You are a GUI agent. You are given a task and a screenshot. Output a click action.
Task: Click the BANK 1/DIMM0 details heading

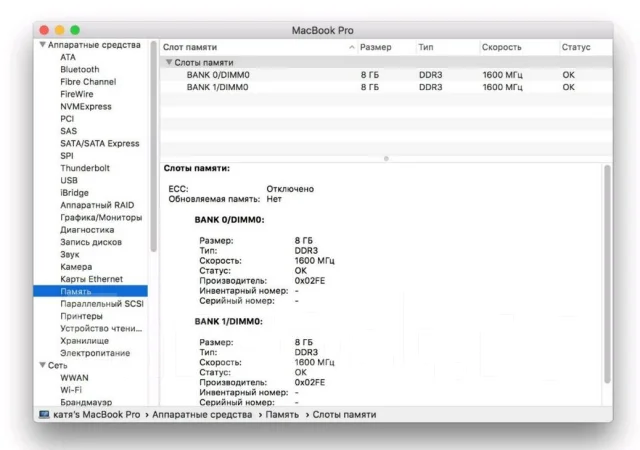point(229,321)
